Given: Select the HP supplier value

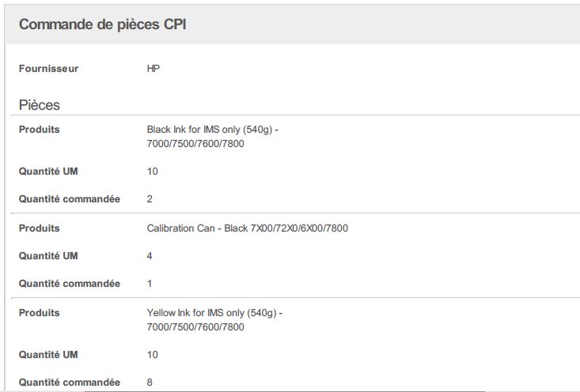Looking at the screenshot, I should click(154, 69).
